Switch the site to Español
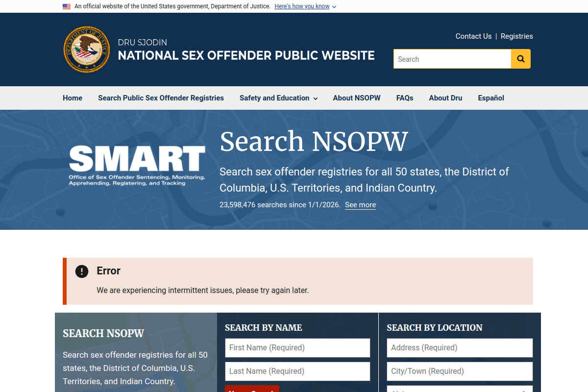Screen dimensions: 588x392 tap(491, 98)
